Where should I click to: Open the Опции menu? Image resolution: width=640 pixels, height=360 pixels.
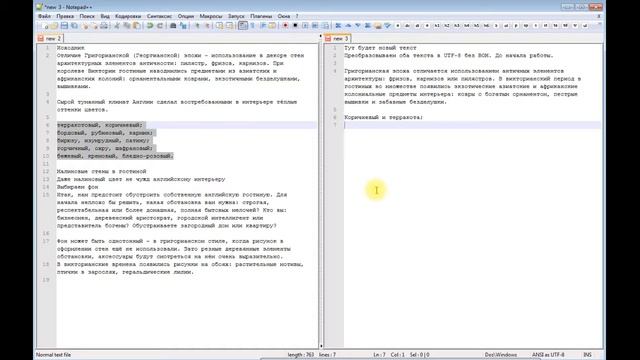(x=186, y=16)
